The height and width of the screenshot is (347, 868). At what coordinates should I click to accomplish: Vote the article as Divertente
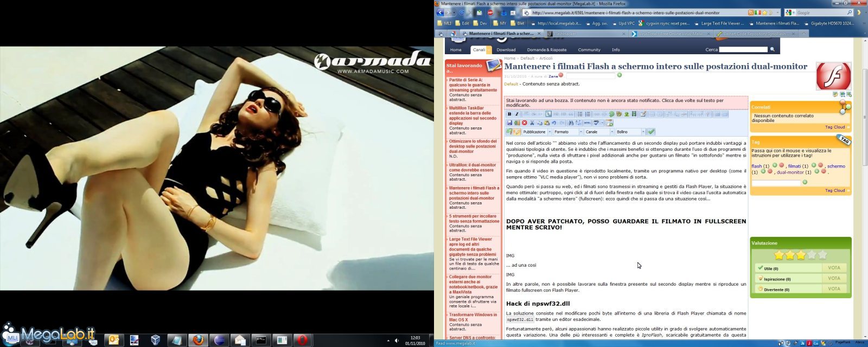[834, 288]
